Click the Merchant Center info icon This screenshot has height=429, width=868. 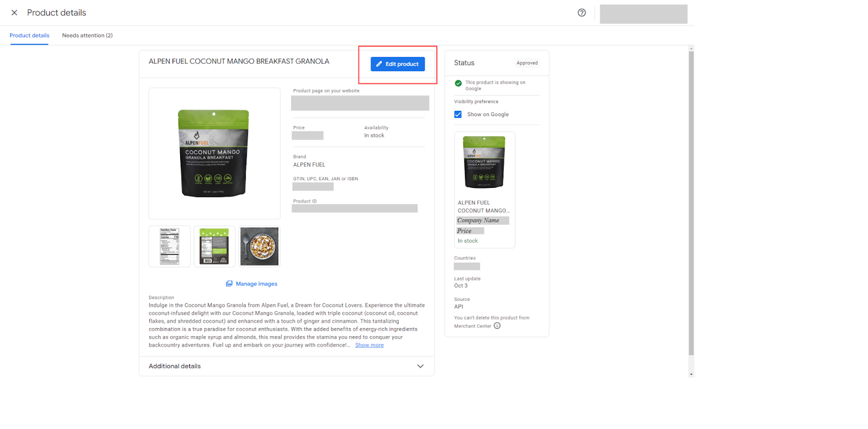tap(497, 326)
